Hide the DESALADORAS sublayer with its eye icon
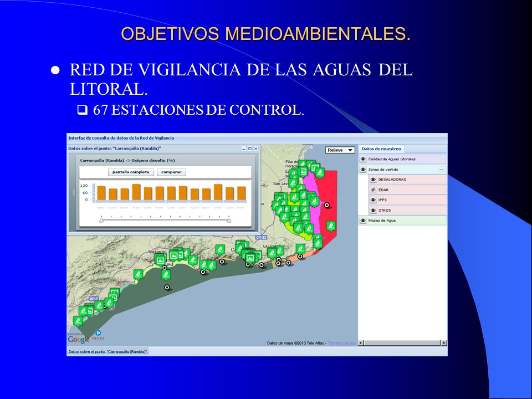 [x=373, y=180]
